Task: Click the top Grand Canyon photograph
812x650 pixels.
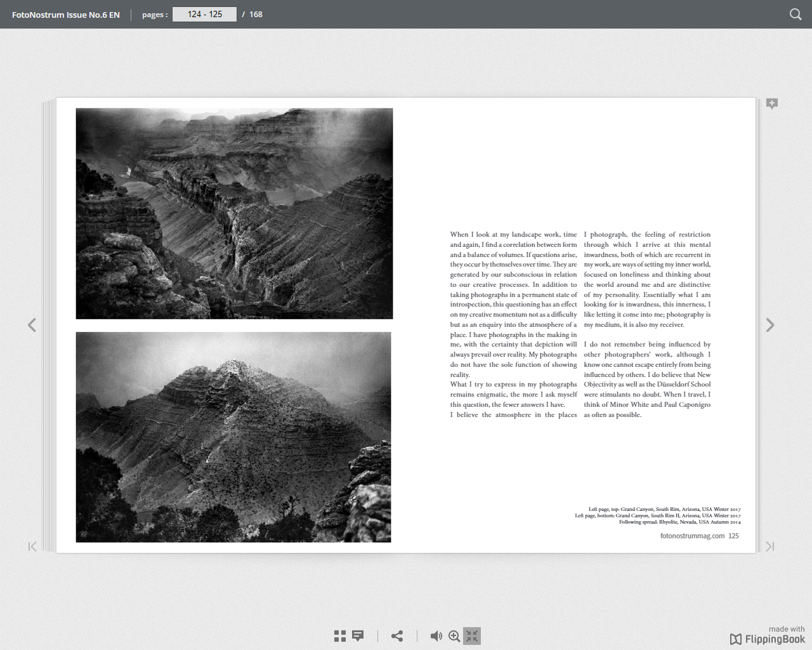Action: (234, 213)
